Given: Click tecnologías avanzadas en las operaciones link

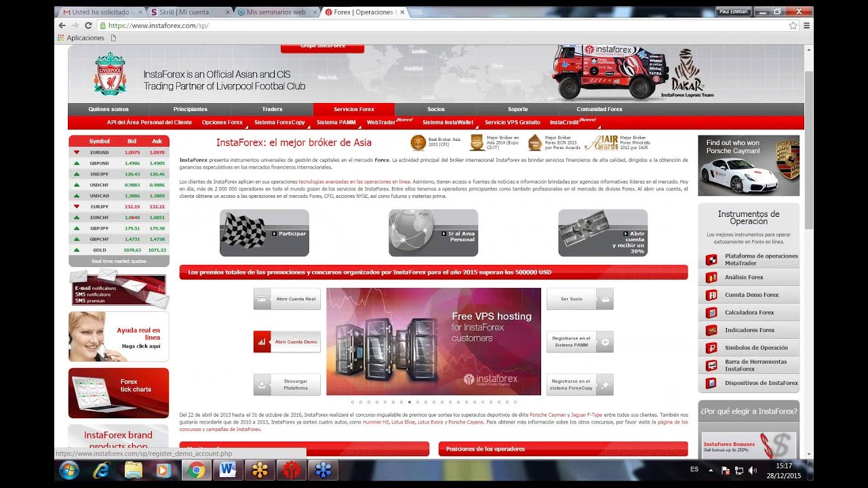Looking at the screenshot, I should (354, 182).
